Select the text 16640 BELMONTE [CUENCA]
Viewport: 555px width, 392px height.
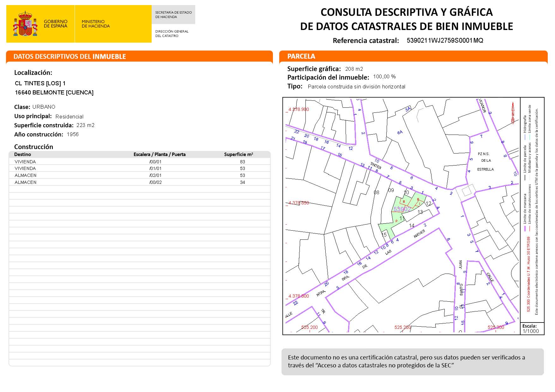point(54,93)
